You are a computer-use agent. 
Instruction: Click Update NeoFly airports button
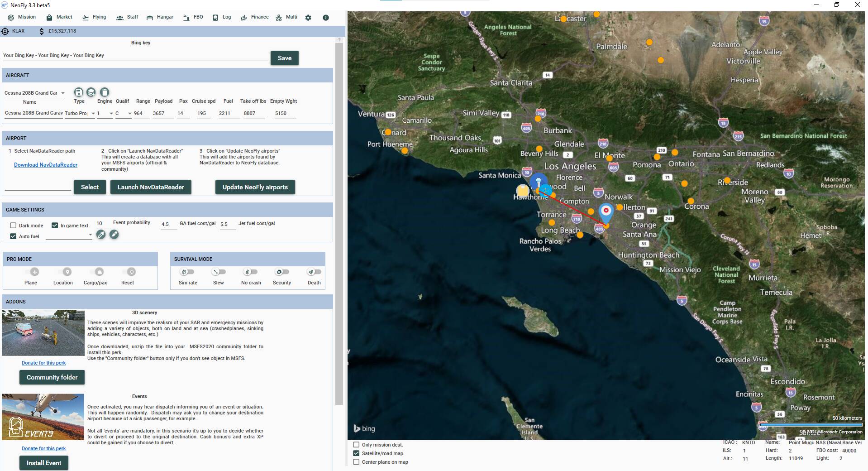[255, 187]
